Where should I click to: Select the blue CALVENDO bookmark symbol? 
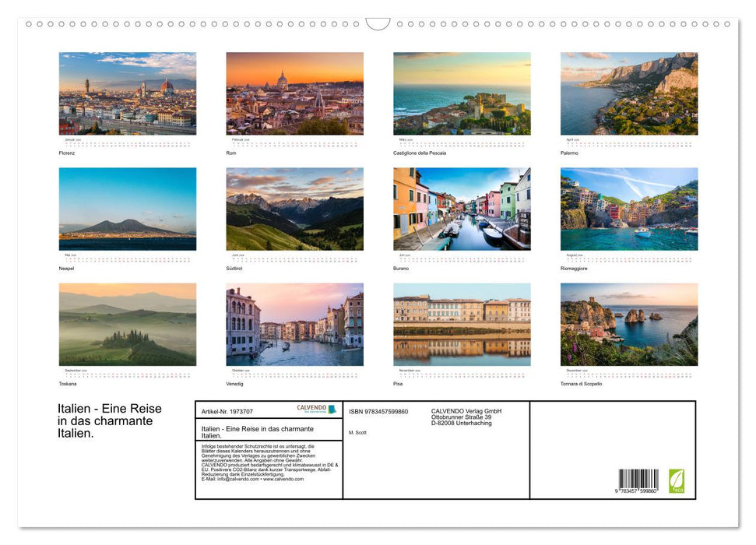coord(330,408)
